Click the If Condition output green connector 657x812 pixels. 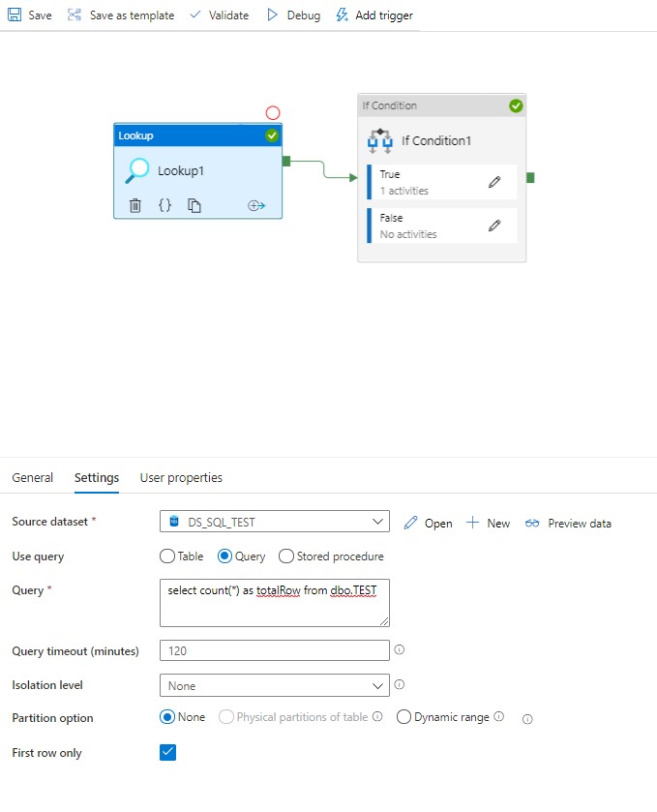(530, 178)
